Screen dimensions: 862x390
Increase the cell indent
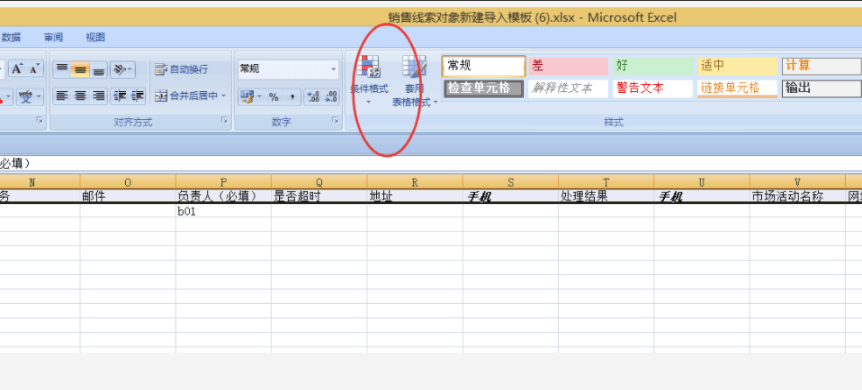(x=137, y=96)
